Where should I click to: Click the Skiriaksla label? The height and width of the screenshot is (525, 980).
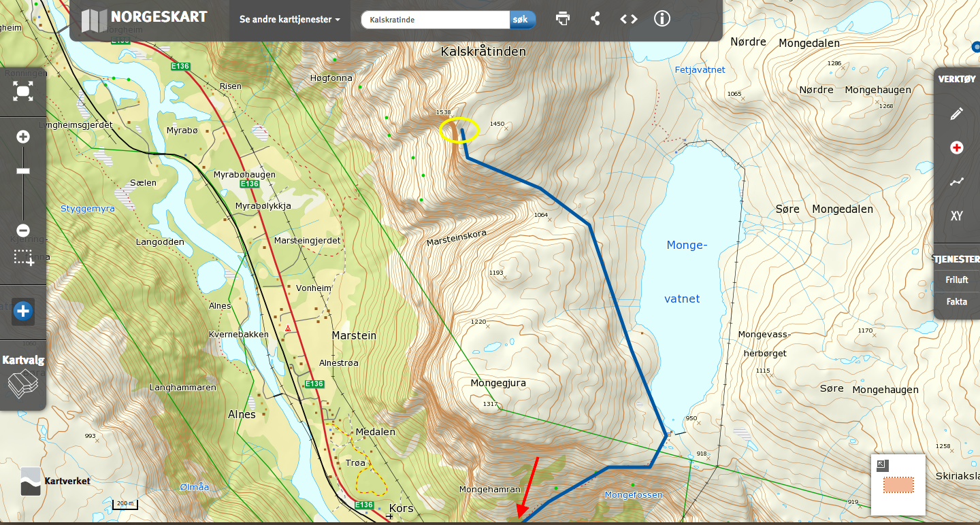click(958, 475)
